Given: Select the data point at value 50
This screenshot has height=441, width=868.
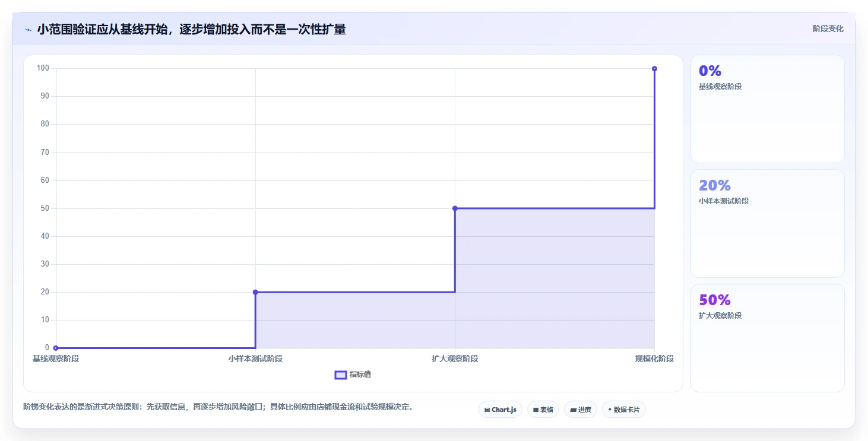Looking at the screenshot, I should click(455, 208).
